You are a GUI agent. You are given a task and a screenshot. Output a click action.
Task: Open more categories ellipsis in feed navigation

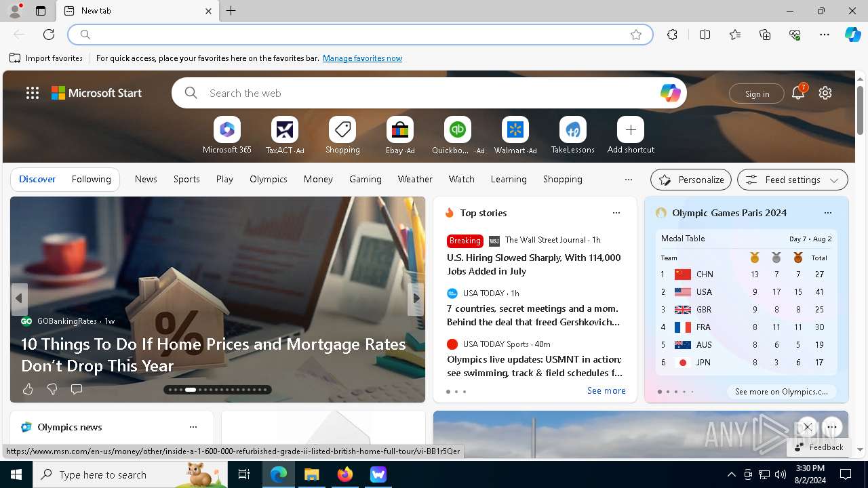[x=629, y=180]
